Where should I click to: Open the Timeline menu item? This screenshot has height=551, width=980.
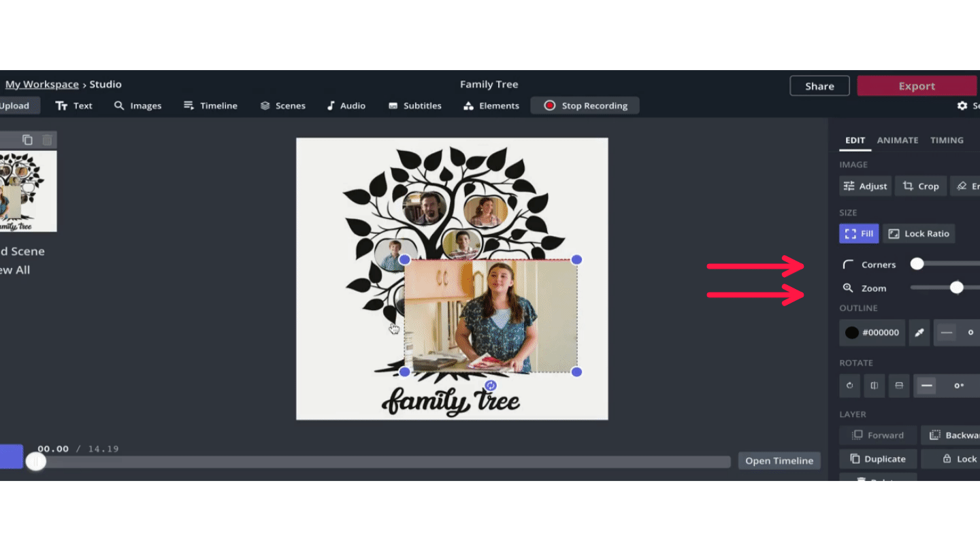(210, 105)
